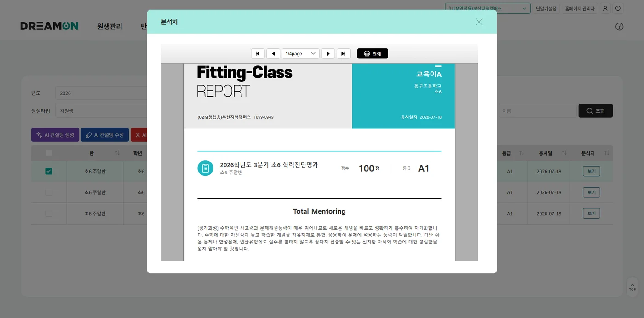644x318 pixels.
Task: Close the 분석지 dialog
Action: pyautogui.click(x=479, y=22)
